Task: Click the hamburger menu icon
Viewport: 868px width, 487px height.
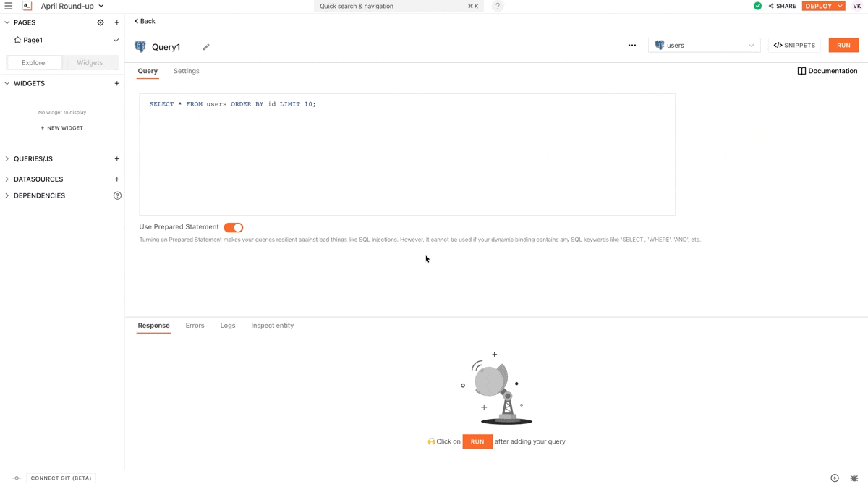Action: tap(9, 6)
